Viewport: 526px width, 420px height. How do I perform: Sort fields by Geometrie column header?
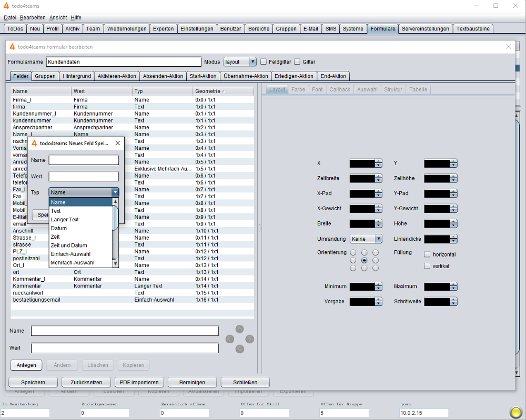tap(224, 91)
